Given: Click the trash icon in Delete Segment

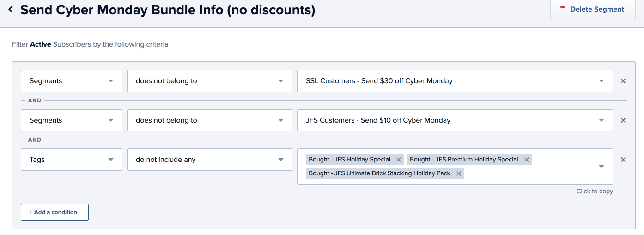Looking at the screenshot, I should [563, 9].
